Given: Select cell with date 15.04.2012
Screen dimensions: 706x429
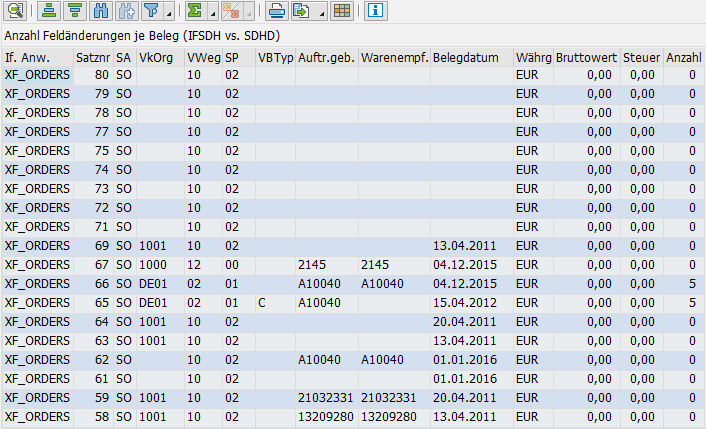Looking at the screenshot, I should click(465, 303).
